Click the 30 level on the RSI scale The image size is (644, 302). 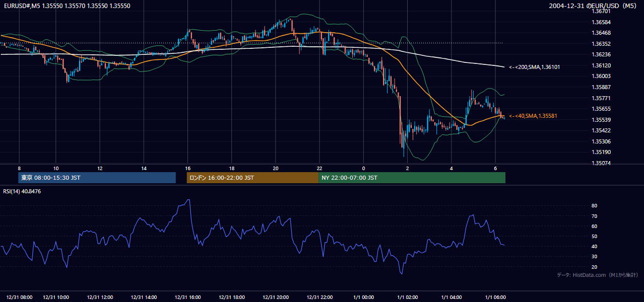[594, 257]
